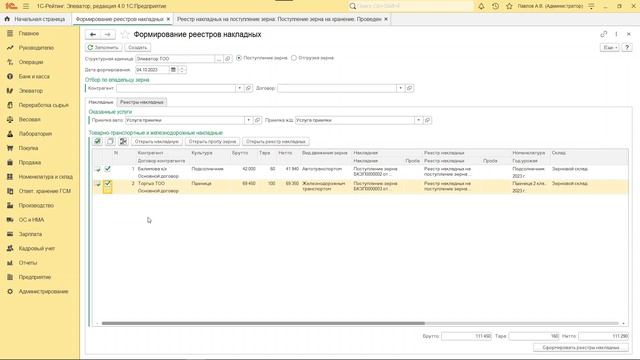Image resolution: width=640 pixels, height=360 pixels.
Task: Switch to Реестр накладных на поступление зерна tab
Action: pyautogui.click(x=279, y=19)
